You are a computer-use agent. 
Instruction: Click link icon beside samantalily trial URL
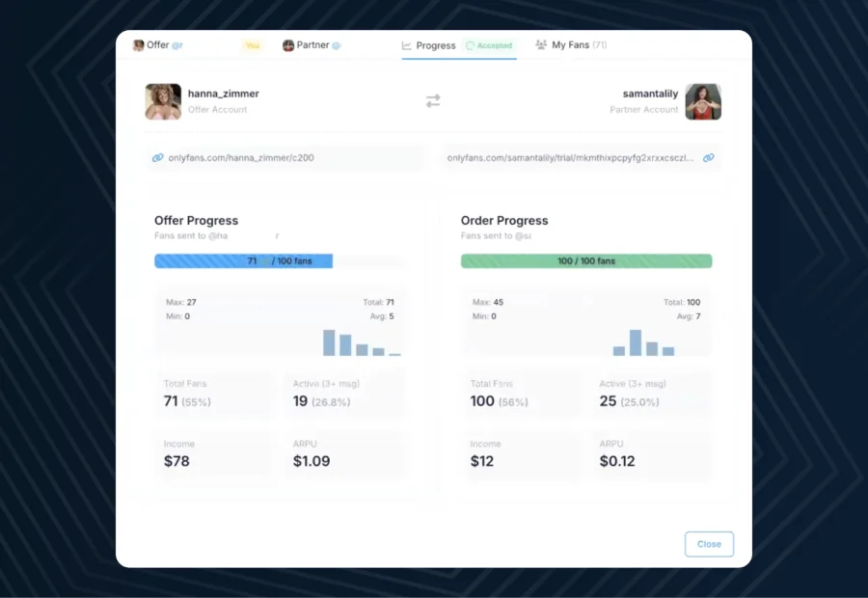708,157
